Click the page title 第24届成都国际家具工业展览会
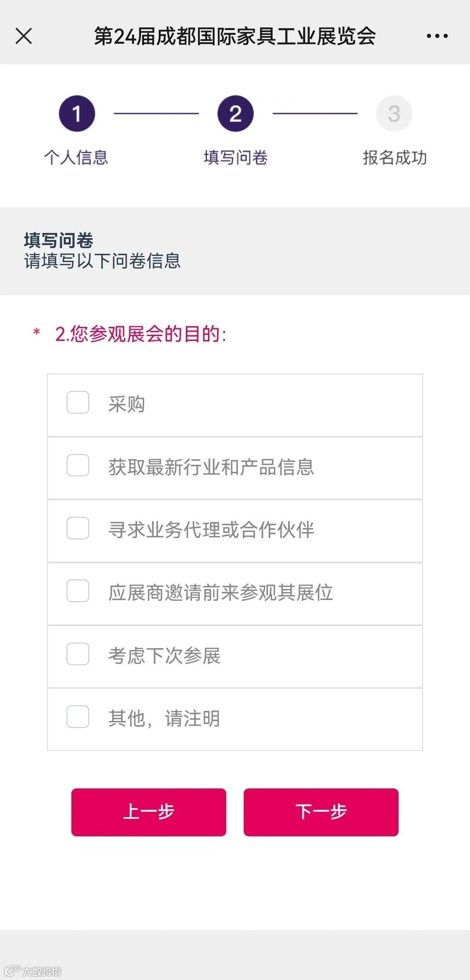The image size is (470, 980). point(235,36)
